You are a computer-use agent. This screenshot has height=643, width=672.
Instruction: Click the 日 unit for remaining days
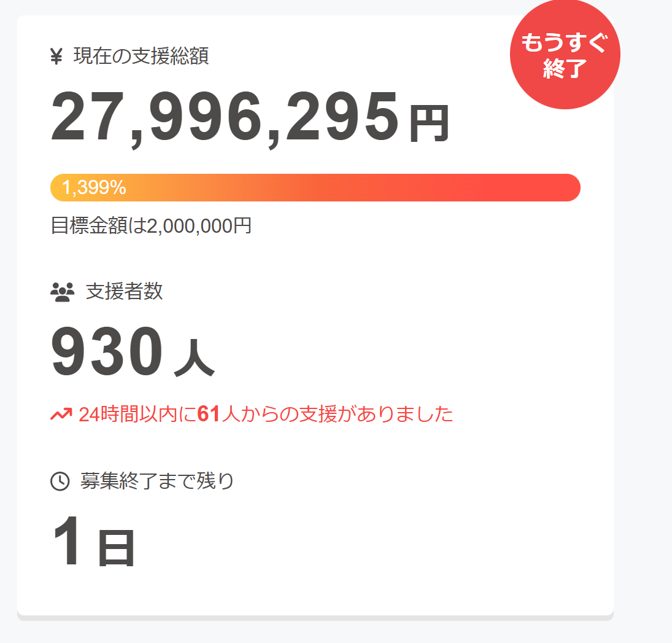(116, 549)
